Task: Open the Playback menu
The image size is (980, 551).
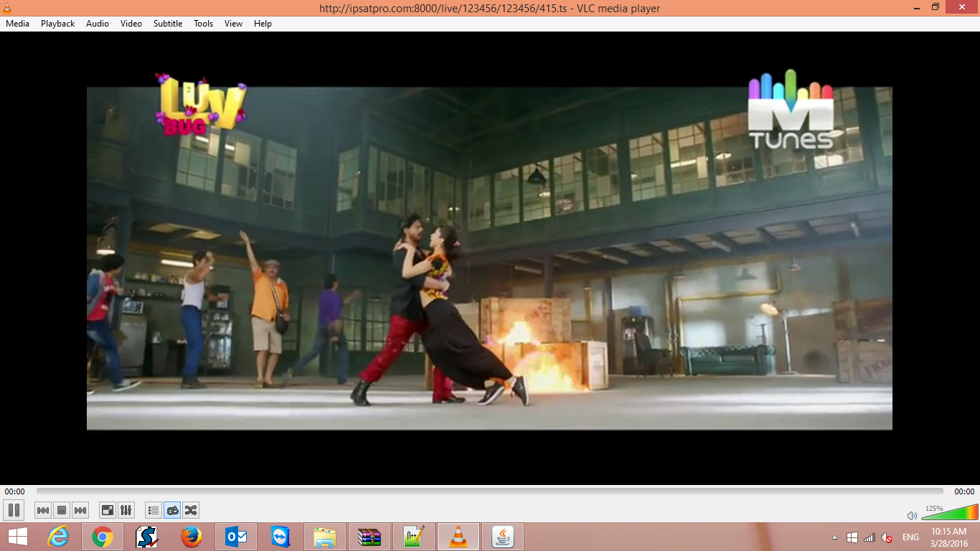Action: pyautogui.click(x=57, y=24)
